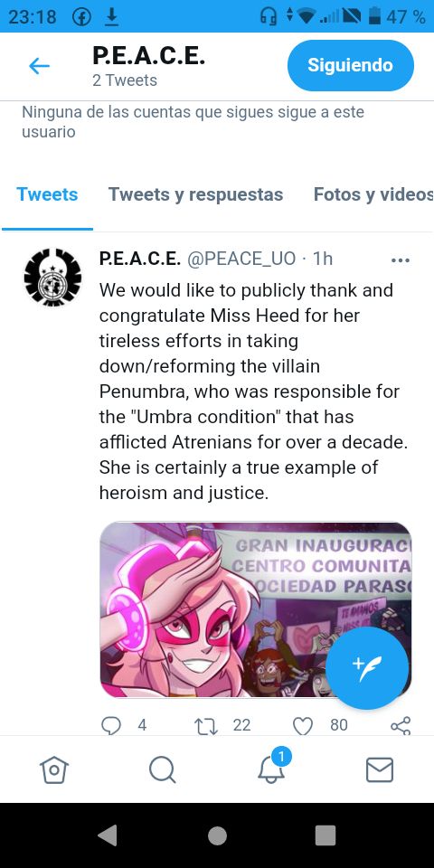434x868 pixels.
Task: Tap the share icon on tweet
Action: click(401, 725)
